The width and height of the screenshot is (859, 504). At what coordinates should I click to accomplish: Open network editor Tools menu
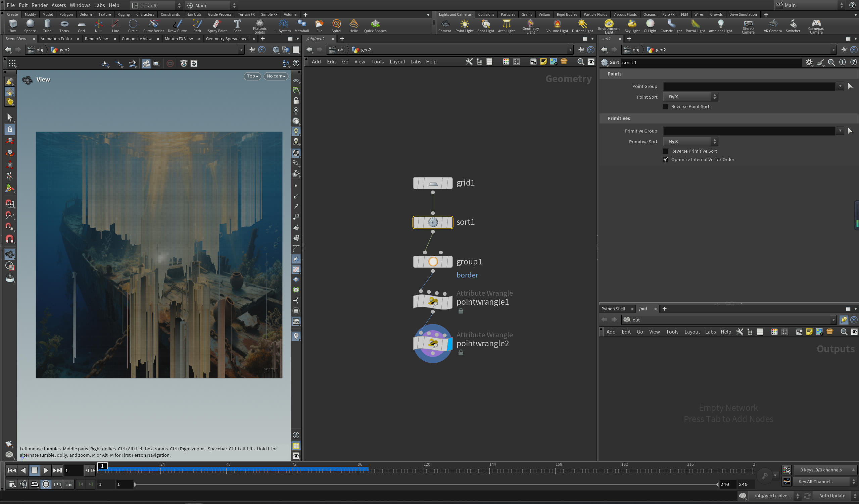377,62
